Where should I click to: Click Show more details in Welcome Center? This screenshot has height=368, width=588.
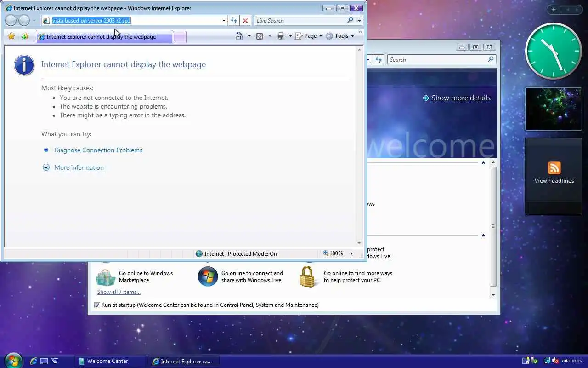(456, 98)
